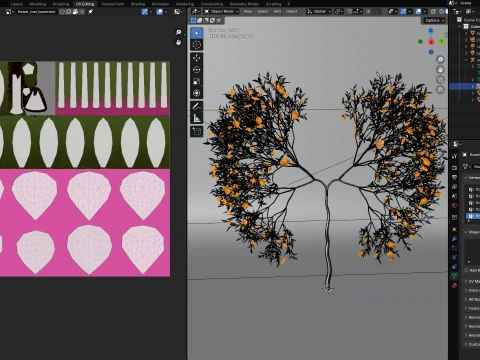480x360 pixels.
Task: Activate the Scale tool
Action: point(197,81)
